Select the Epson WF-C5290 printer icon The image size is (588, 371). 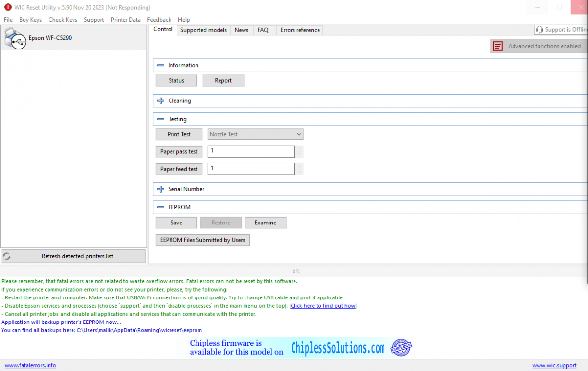point(15,38)
